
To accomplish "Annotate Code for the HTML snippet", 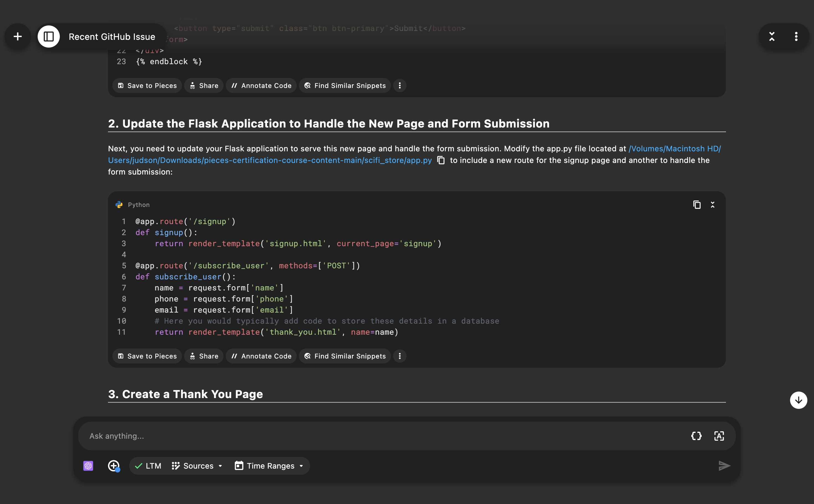I will point(261,86).
